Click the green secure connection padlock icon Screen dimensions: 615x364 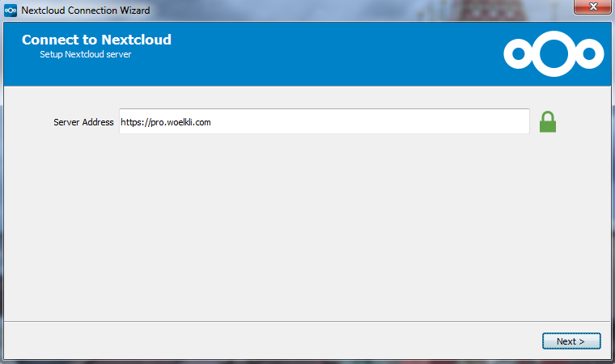(548, 122)
